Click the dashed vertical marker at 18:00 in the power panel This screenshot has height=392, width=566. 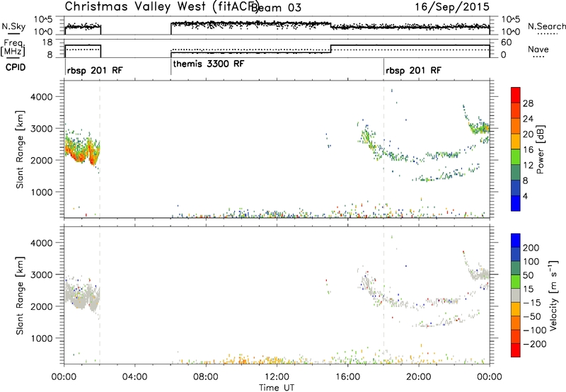(383, 149)
